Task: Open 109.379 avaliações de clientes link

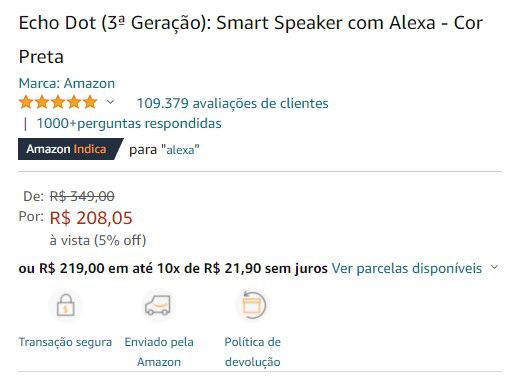Action: [233, 103]
